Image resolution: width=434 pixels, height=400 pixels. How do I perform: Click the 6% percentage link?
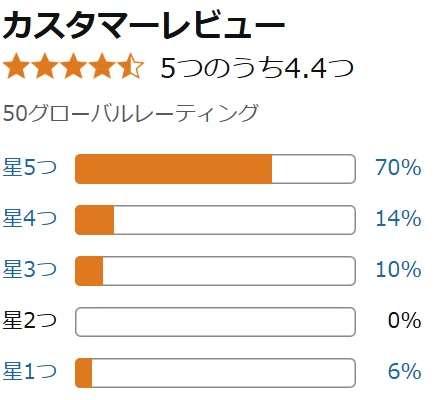coord(405,371)
